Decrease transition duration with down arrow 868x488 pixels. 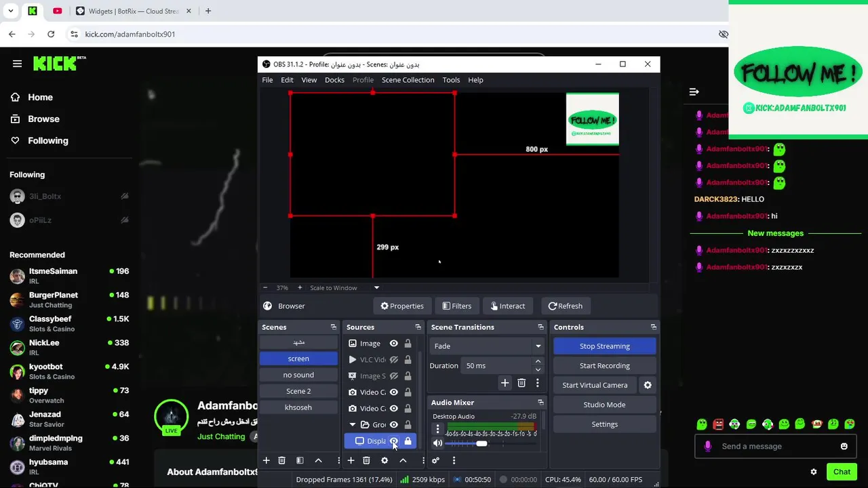click(538, 369)
